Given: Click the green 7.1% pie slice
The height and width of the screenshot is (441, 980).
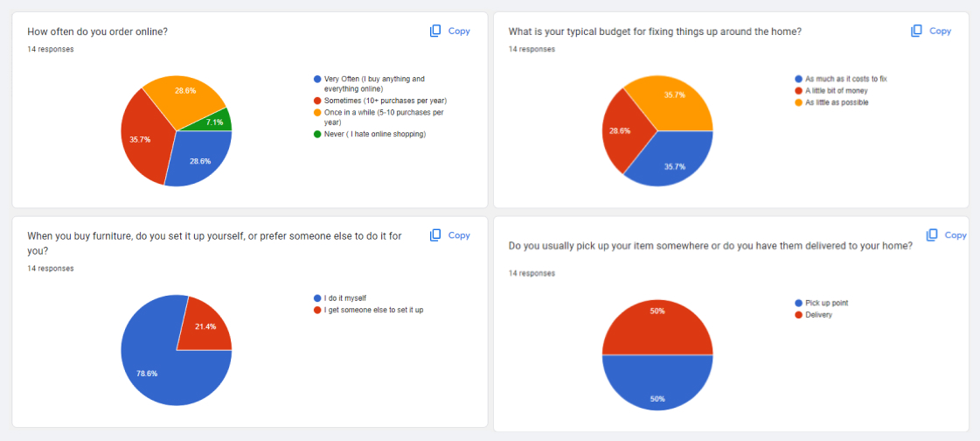Looking at the screenshot, I should 220,121.
